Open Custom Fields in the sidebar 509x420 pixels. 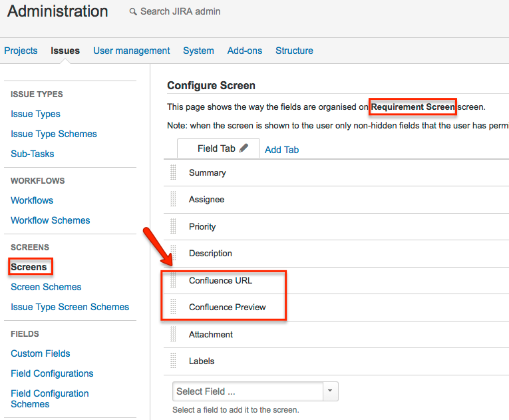tap(40, 353)
